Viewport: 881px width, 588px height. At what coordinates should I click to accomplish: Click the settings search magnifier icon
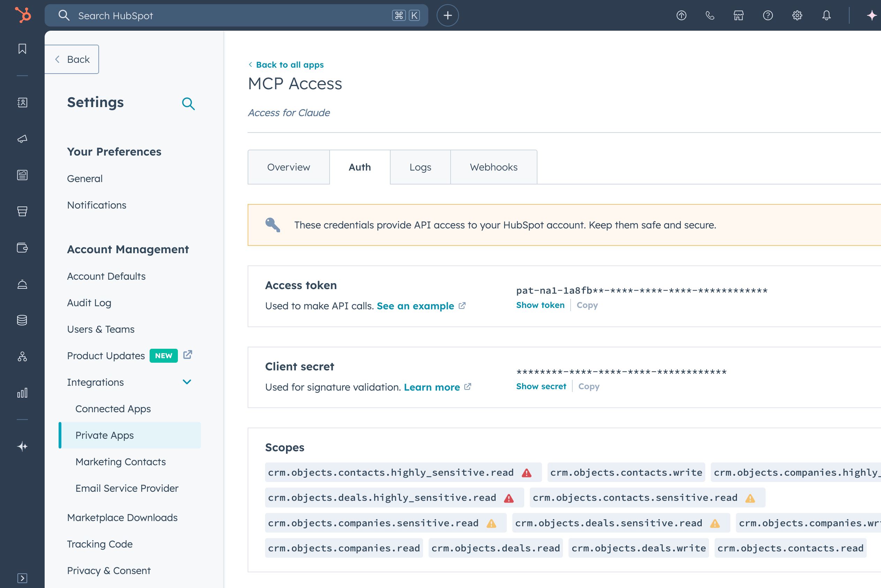[x=188, y=104]
